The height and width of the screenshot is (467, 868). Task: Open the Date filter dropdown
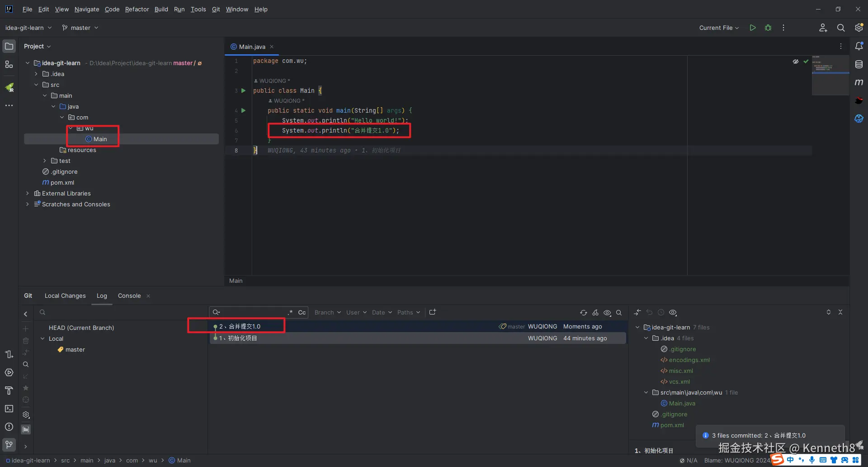coord(382,312)
